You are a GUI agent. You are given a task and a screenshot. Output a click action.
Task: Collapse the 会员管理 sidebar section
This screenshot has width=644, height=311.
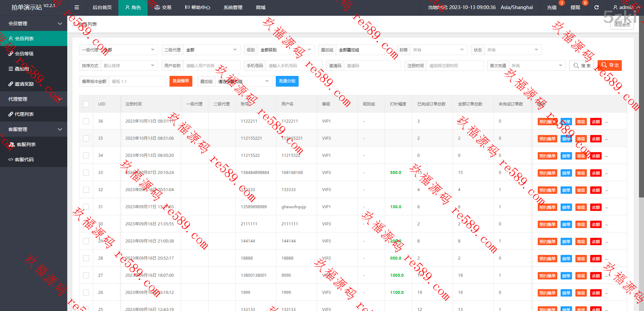tap(34, 24)
